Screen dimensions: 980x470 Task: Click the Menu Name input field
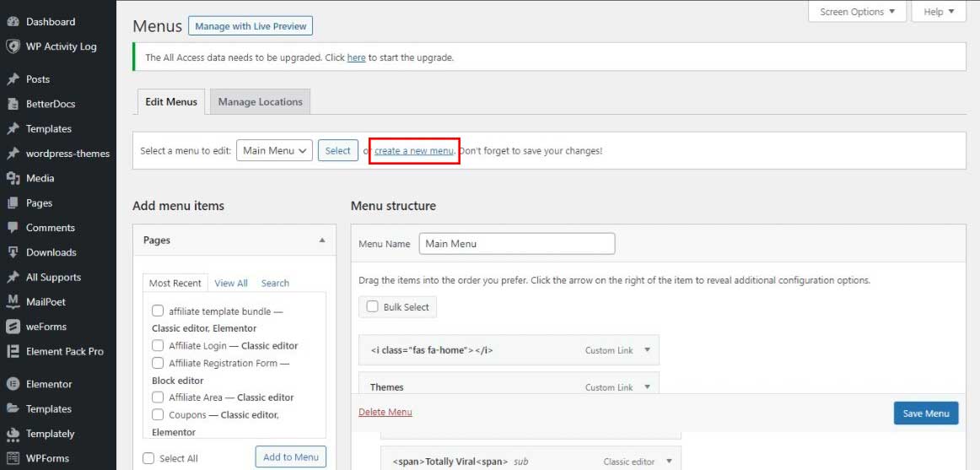point(517,244)
